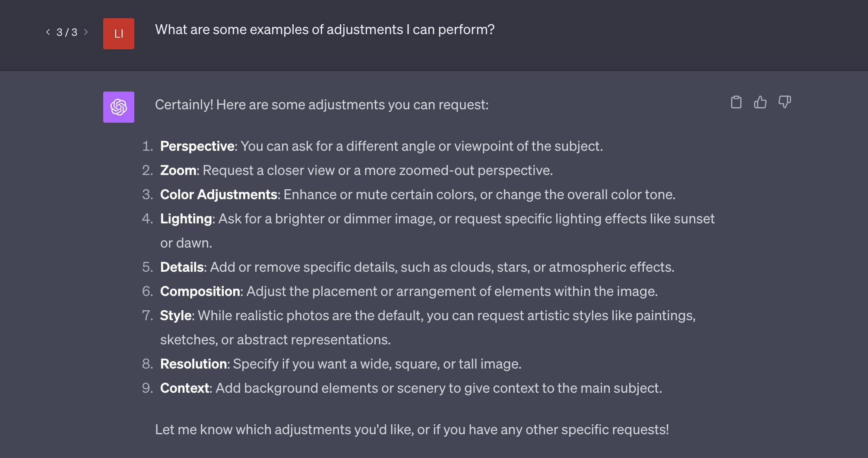Image resolution: width=868 pixels, height=458 pixels.
Task: Copy the response with the clipboard icon
Action: coord(736,102)
